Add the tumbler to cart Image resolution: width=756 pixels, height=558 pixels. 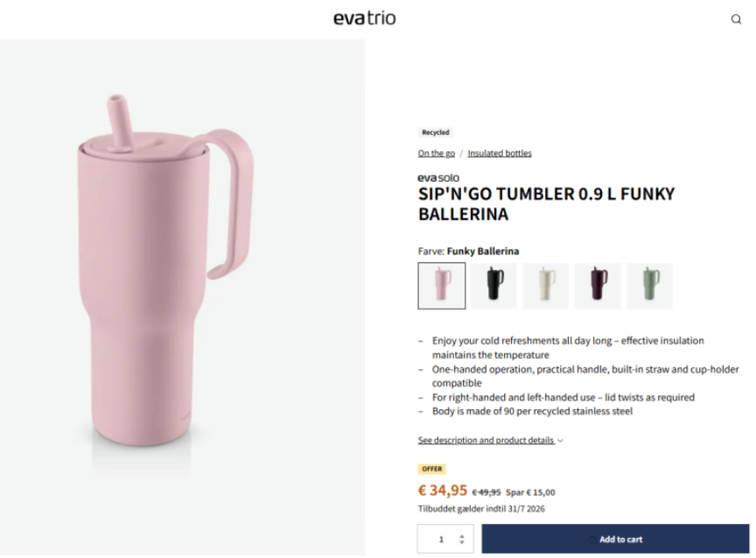coord(615,540)
